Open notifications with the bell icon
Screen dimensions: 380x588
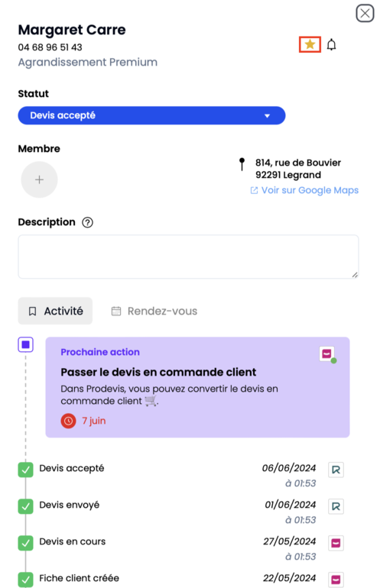331,44
